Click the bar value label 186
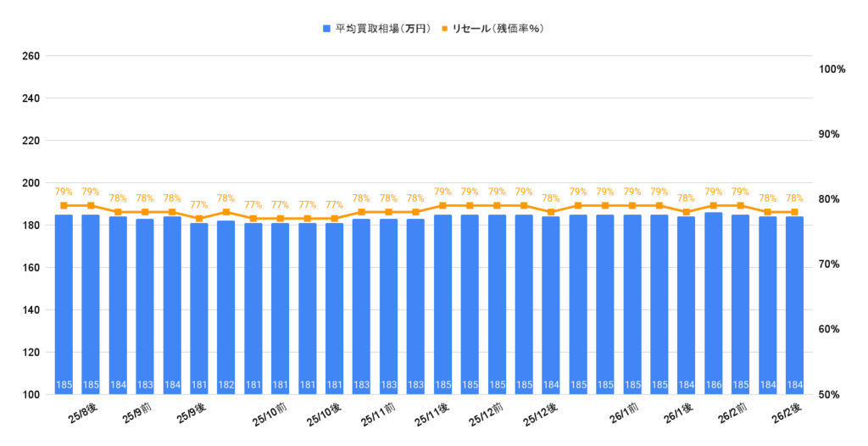This screenshot has width=868, height=446. pyautogui.click(x=714, y=384)
